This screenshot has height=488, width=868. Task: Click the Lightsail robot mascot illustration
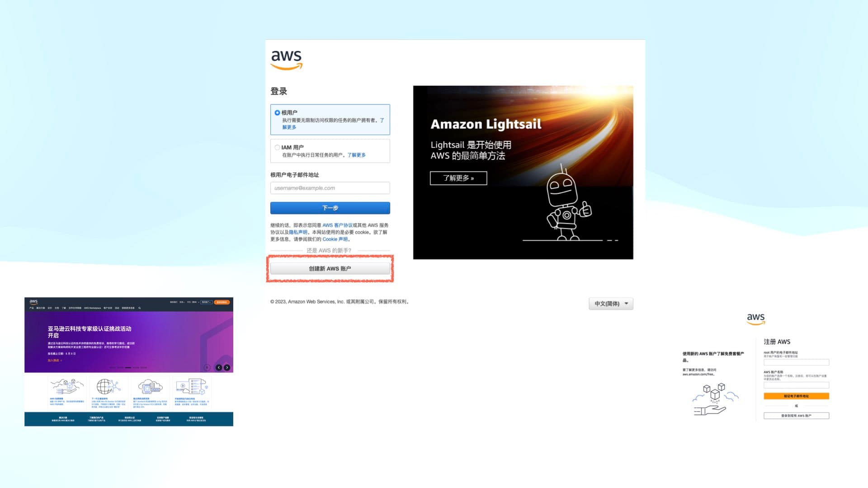pyautogui.click(x=566, y=203)
